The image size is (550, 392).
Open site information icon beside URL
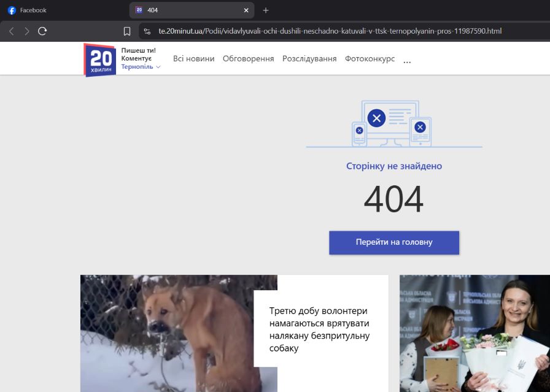tap(147, 31)
